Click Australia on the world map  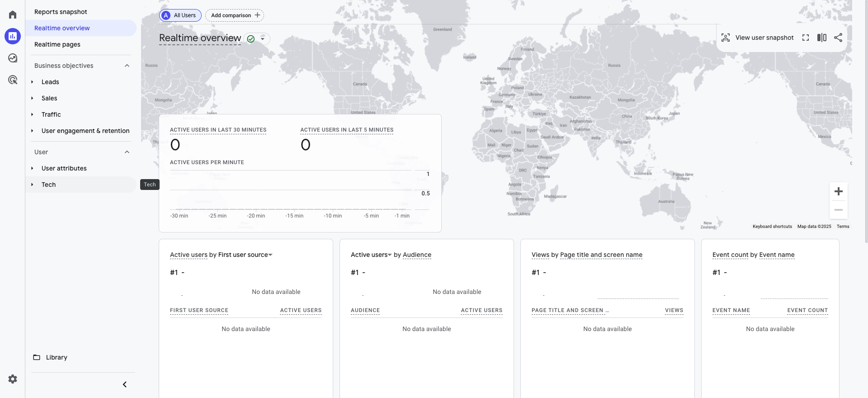click(x=666, y=202)
